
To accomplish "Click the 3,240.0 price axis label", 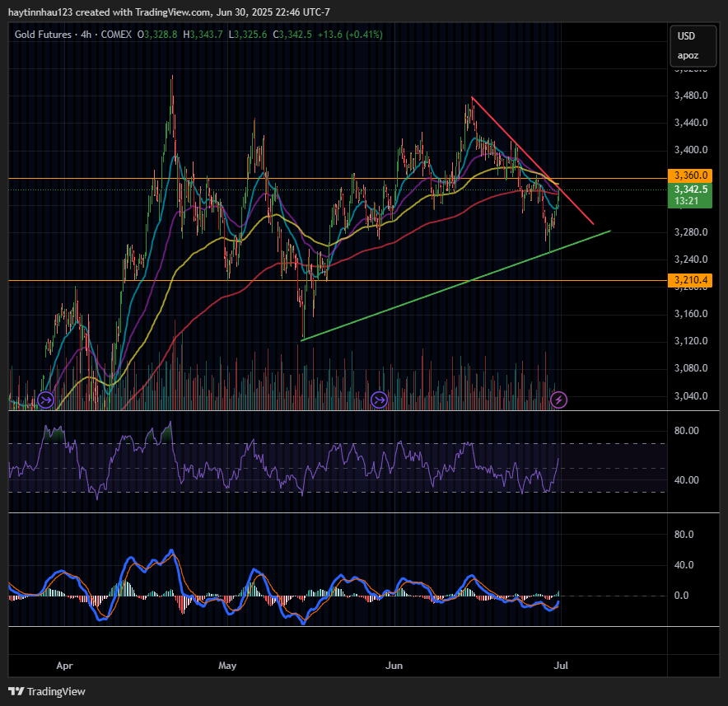I will pyautogui.click(x=691, y=259).
